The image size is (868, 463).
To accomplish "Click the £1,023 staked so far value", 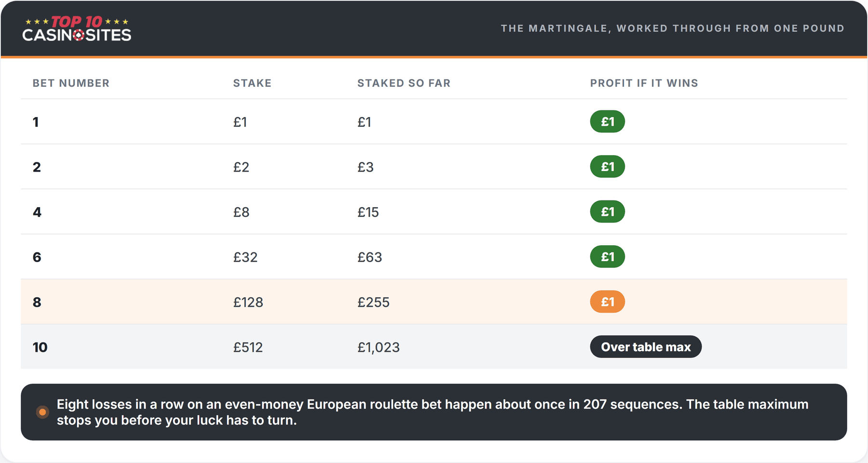I will (x=379, y=347).
